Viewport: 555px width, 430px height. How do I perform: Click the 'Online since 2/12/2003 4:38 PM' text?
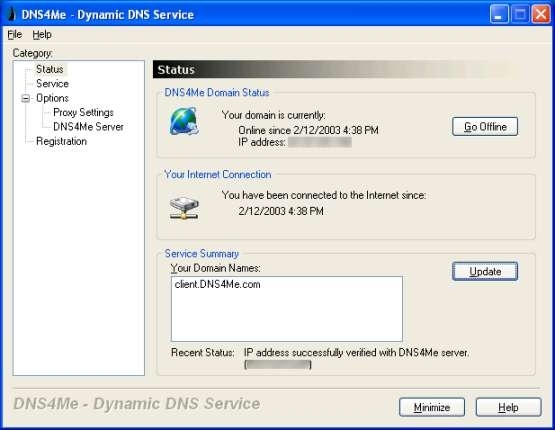308,130
